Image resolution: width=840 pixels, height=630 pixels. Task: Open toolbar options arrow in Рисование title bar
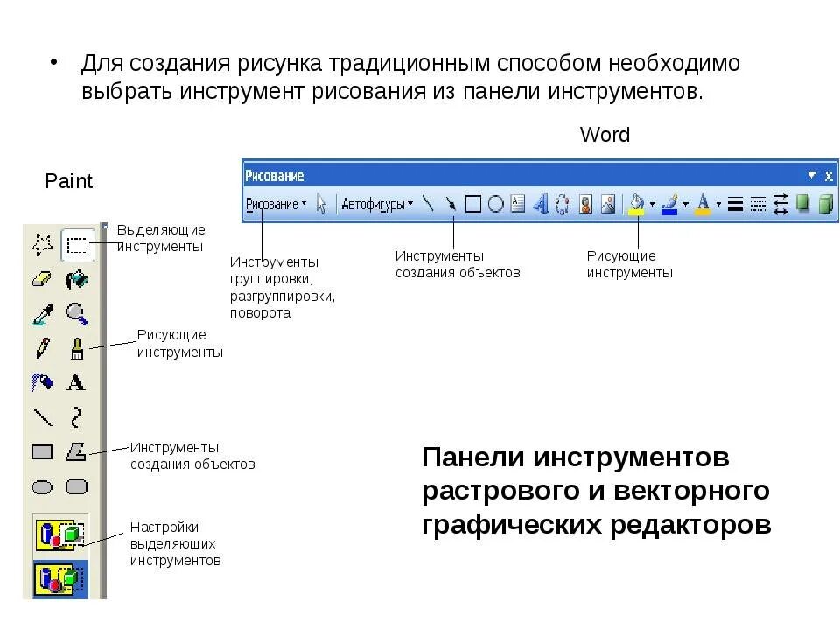(812, 175)
